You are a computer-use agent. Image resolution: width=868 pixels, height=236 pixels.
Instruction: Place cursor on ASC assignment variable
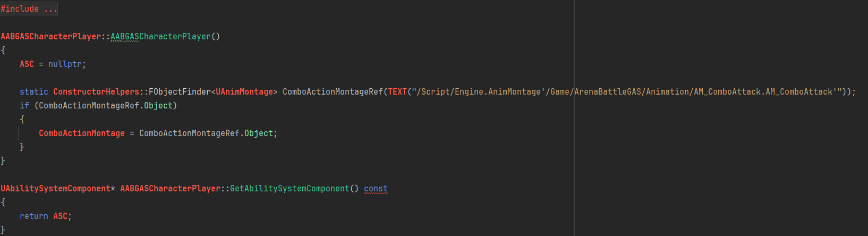27,64
